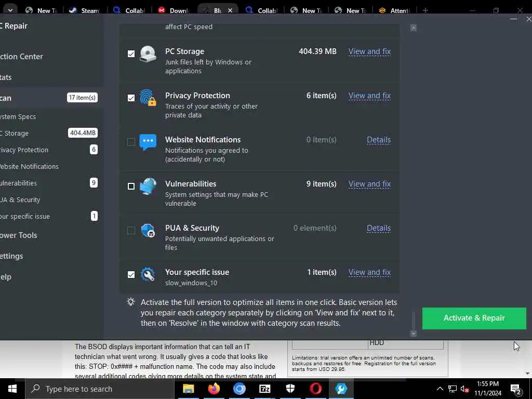This screenshot has width=532, height=399.
Task: Click the 404.39 MB storage value
Action: point(317,51)
